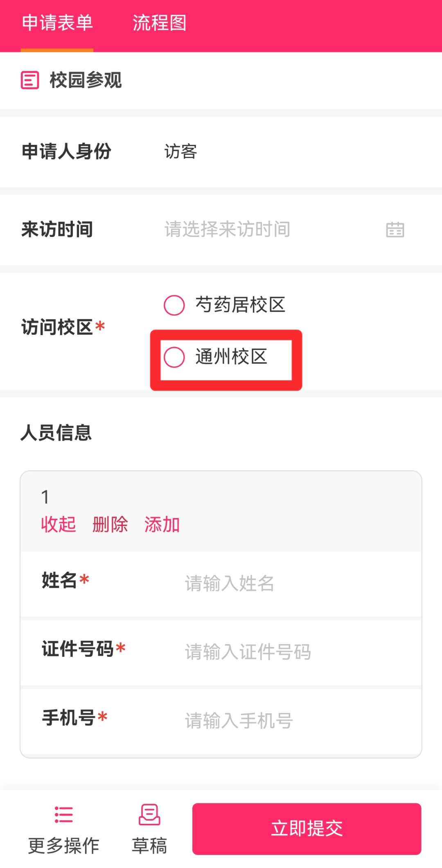Switch to the 流程图 tab
The width and height of the screenshot is (442, 868).
tap(160, 23)
